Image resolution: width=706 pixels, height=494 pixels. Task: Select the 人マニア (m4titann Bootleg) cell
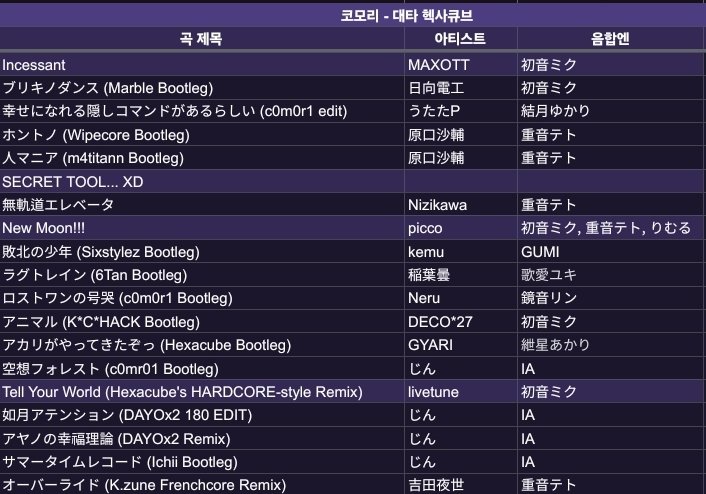pyautogui.click(x=202, y=158)
